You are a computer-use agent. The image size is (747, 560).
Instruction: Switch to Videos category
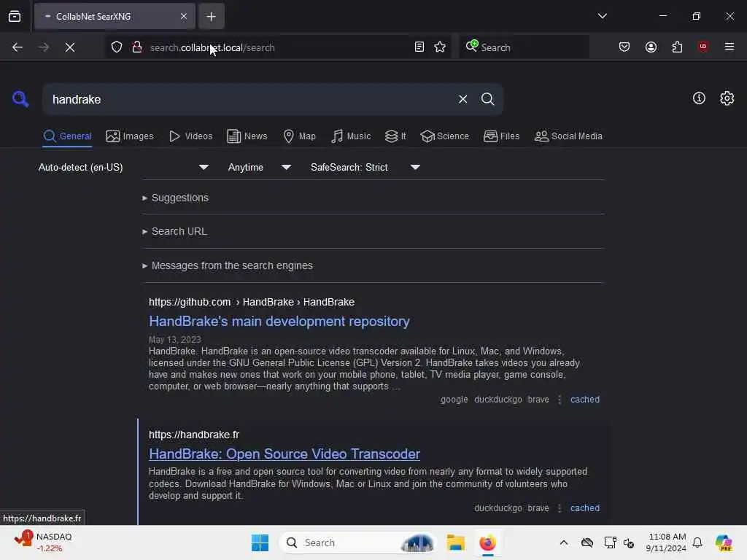[190, 136]
